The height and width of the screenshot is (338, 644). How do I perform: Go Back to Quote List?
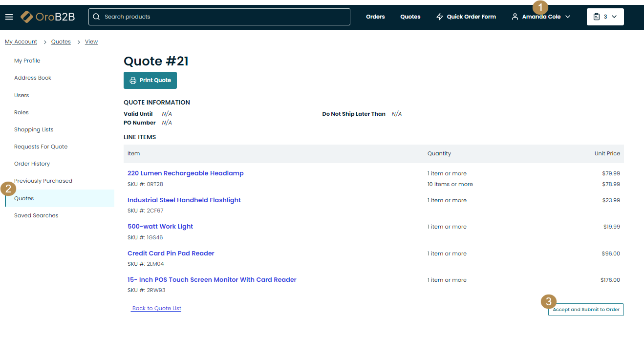click(156, 308)
